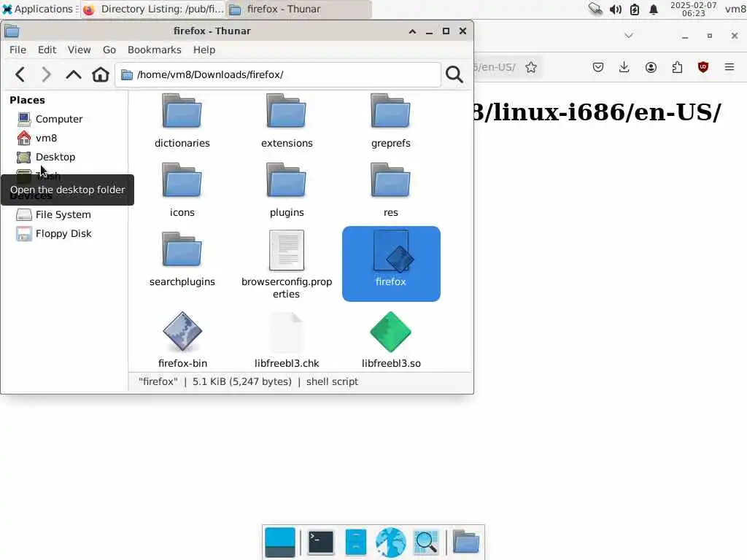Viewport: 747px width, 560px height.
Task: Open the Applications menu in panel
Action: [38, 9]
